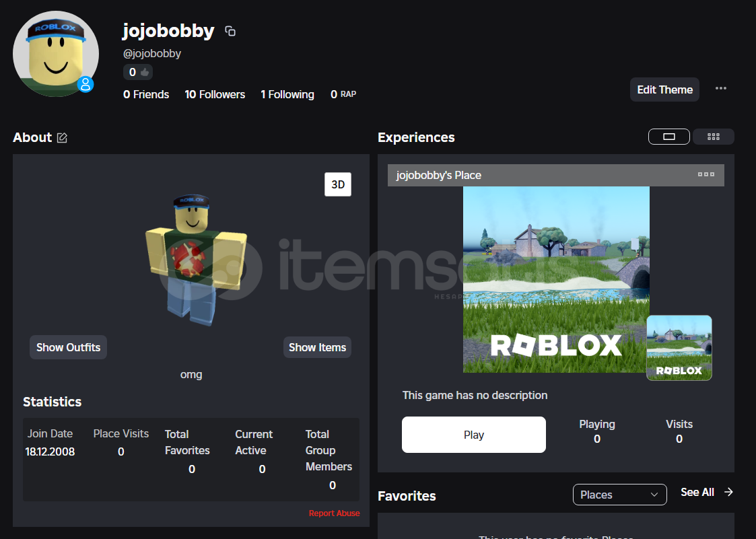Click 'This game has no description' text
Image resolution: width=756 pixels, height=539 pixels.
[475, 395]
